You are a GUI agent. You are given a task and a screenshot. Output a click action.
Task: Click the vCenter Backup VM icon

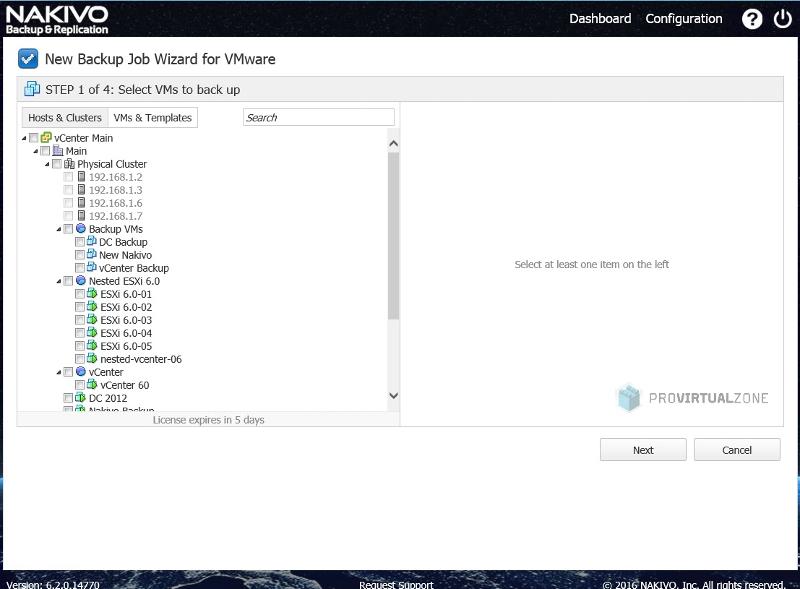[x=92, y=267]
